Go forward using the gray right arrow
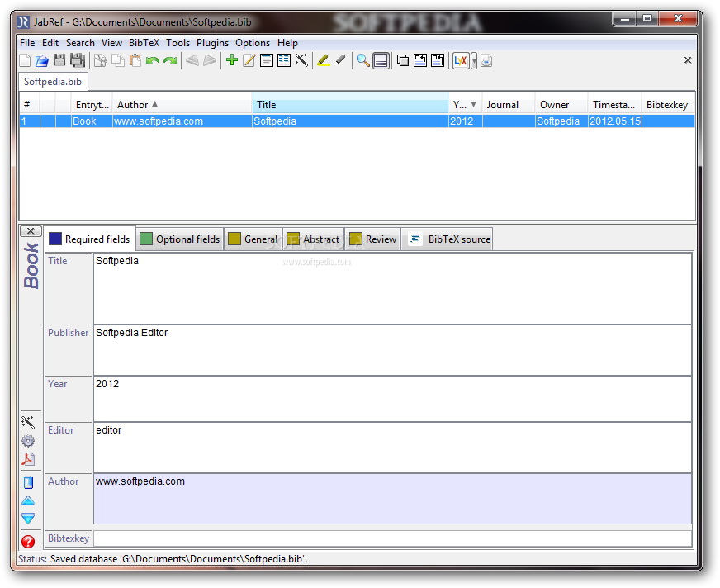720x588 pixels. coord(210,60)
